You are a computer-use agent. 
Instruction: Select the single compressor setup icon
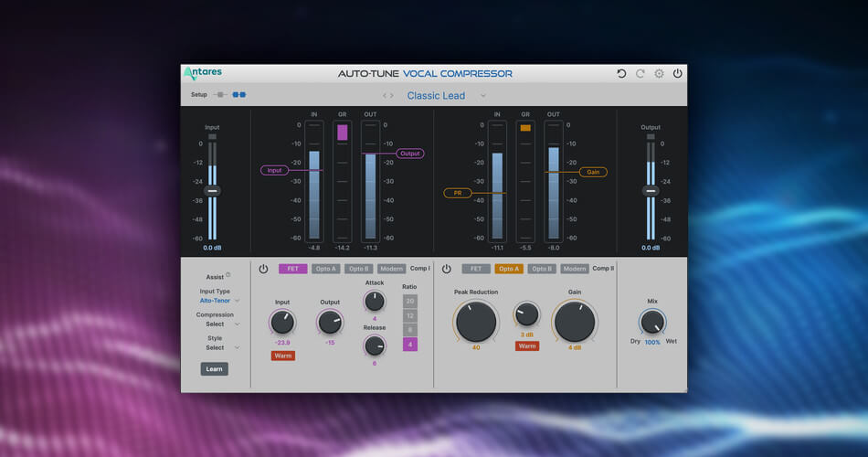pos(220,95)
